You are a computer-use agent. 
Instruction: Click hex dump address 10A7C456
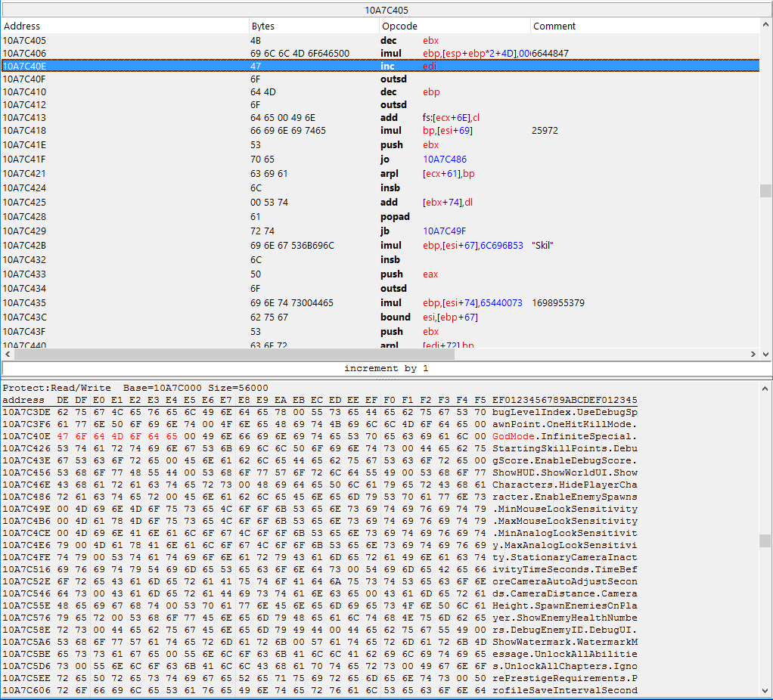(24, 473)
